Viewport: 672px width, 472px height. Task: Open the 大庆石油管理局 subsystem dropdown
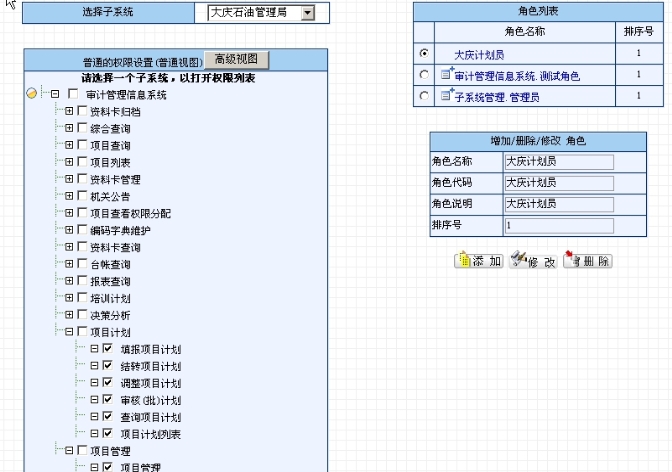[x=307, y=13]
